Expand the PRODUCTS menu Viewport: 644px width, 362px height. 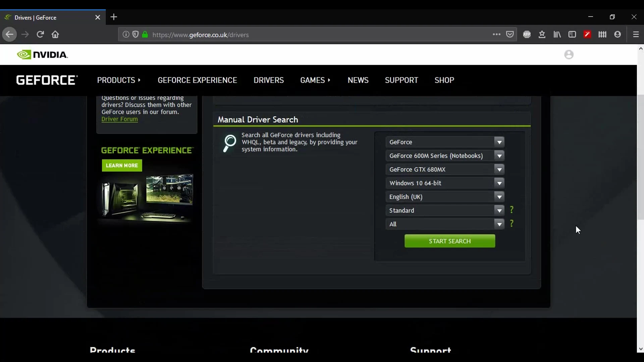click(119, 80)
